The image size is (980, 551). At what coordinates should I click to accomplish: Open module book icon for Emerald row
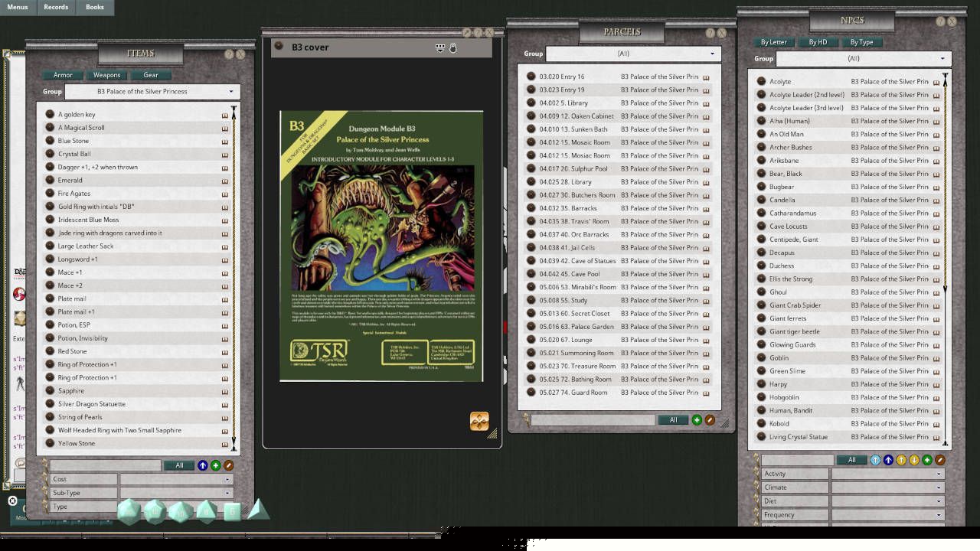coord(225,181)
